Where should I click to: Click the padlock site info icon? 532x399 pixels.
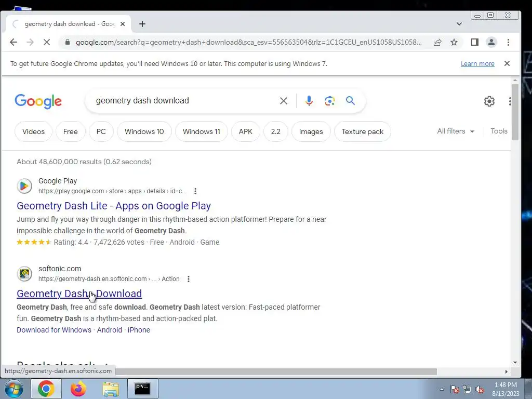pyautogui.click(x=67, y=42)
